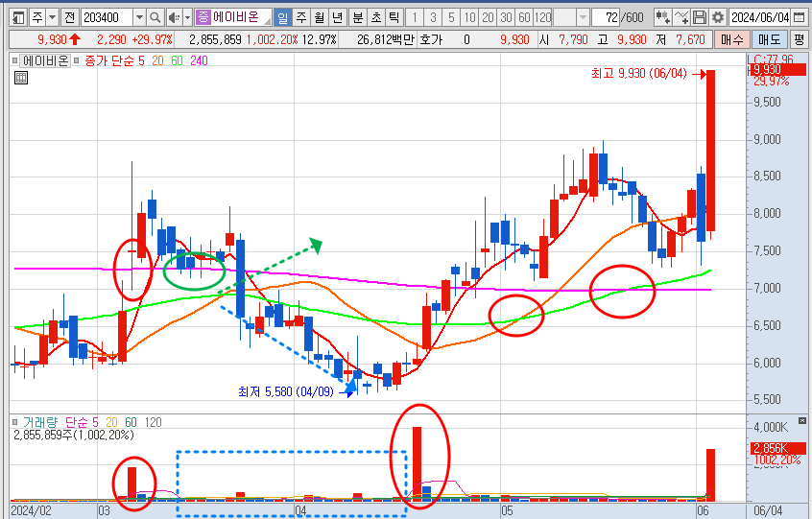Select the 주 weekly chart period
Image resolution: width=812 pixels, height=519 pixels.
[300, 17]
